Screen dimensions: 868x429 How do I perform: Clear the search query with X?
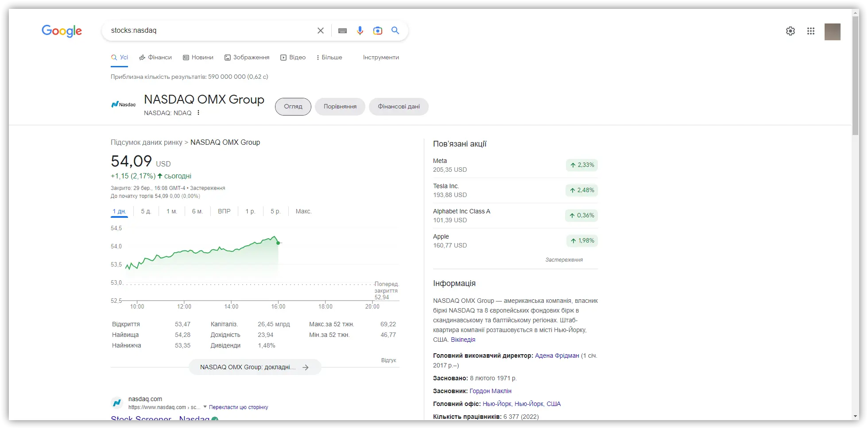[321, 31]
